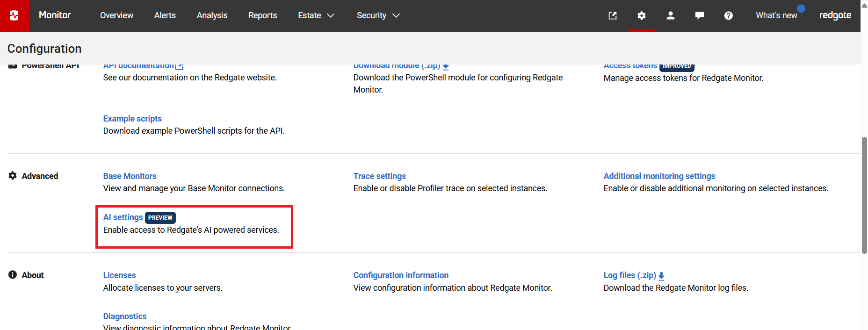Expand the Estate dropdown menu
Screen dimensions: 868x330
[x=316, y=15]
